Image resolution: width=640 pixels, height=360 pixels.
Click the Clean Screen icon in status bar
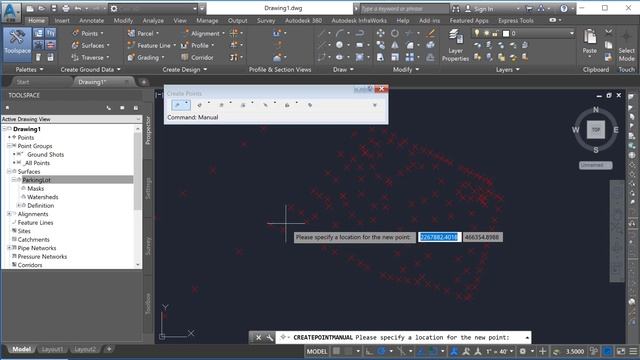tap(620, 351)
